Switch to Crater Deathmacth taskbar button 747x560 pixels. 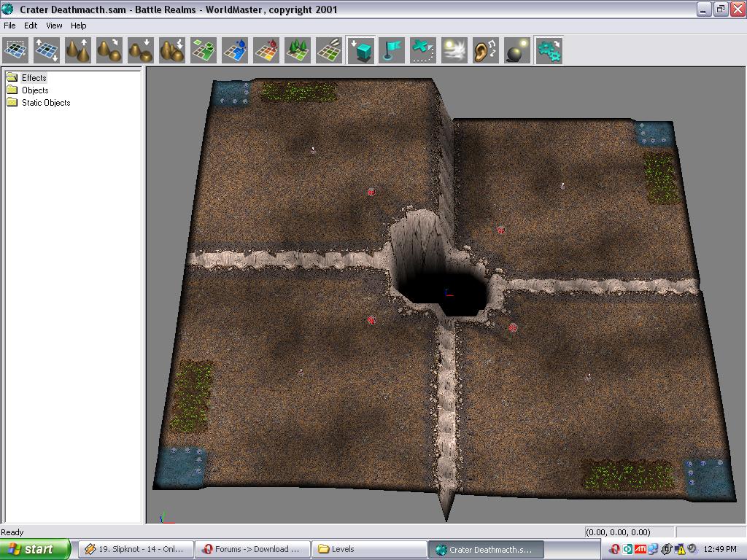point(485,549)
